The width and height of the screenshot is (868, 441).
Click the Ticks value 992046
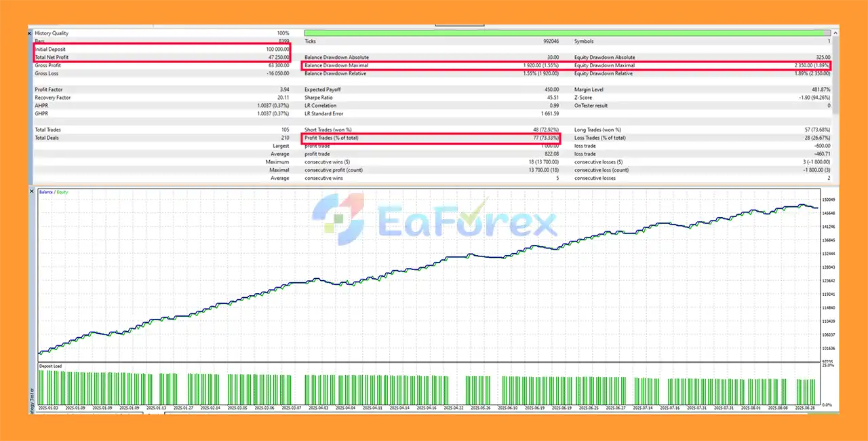tap(551, 41)
